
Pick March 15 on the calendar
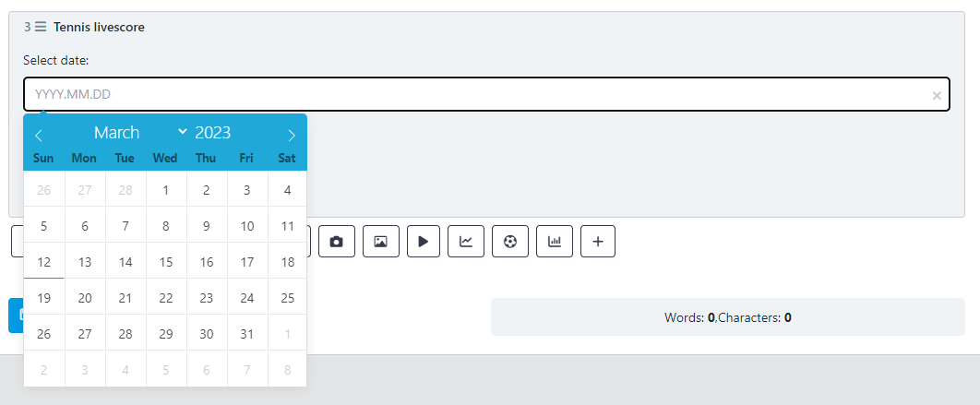point(165,261)
